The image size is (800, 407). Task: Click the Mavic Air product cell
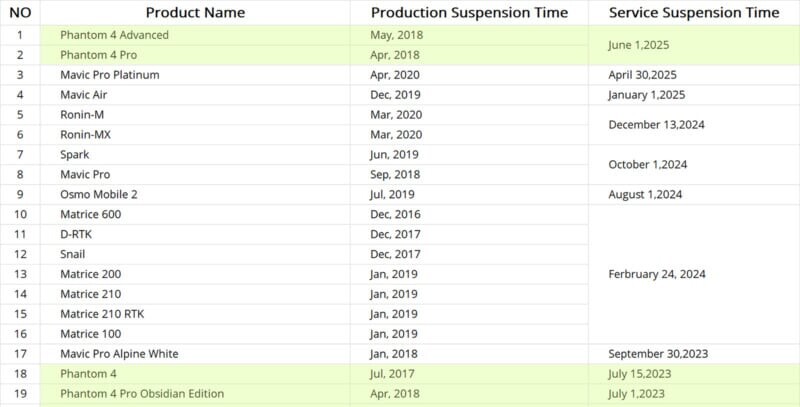click(x=85, y=95)
